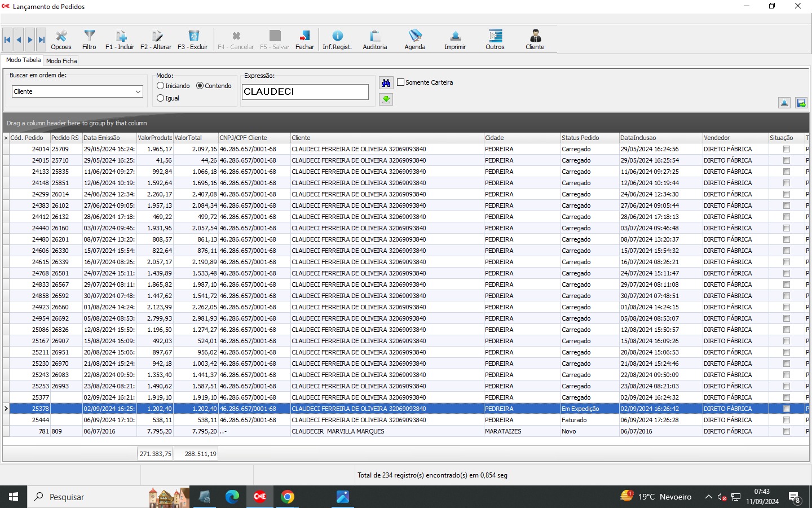
Task: Open the Outros toolbar menu
Action: tap(495, 40)
